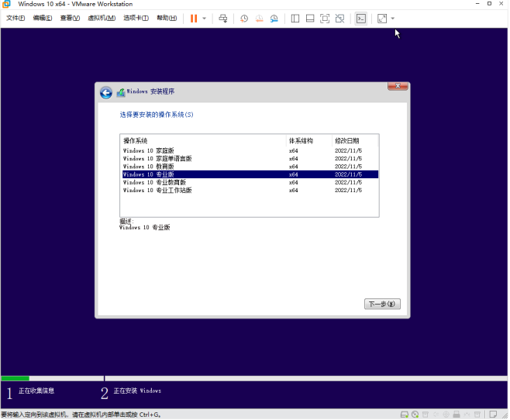Open the snapshot manager icon
The width and height of the screenshot is (510, 420).
click(274, 19)
